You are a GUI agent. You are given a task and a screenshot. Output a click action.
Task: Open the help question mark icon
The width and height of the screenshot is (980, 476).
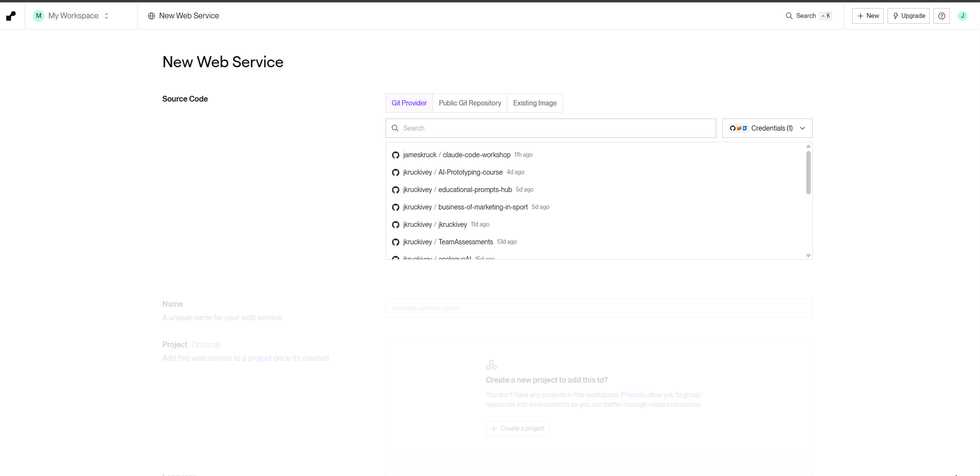click(x=942, y=16)
